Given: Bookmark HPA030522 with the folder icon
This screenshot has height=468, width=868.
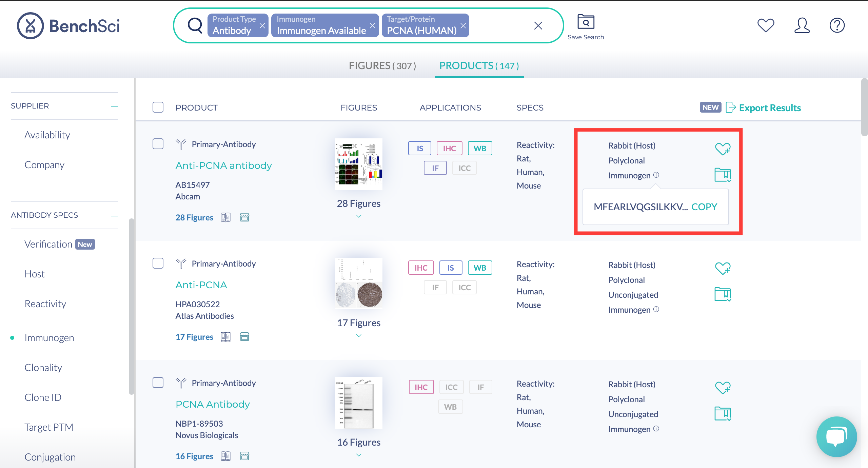Looking at the screenshot, I should (x=723, y=294).
